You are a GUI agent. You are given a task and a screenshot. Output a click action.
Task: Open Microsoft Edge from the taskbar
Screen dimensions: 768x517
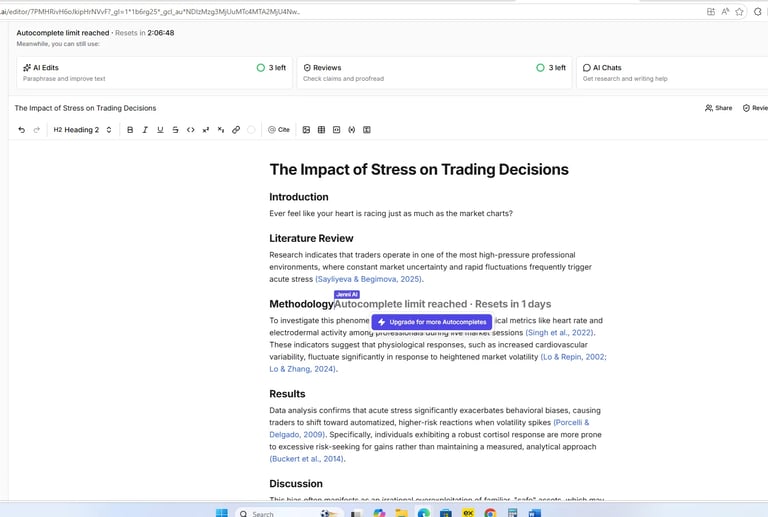click(x=424, y=513)
